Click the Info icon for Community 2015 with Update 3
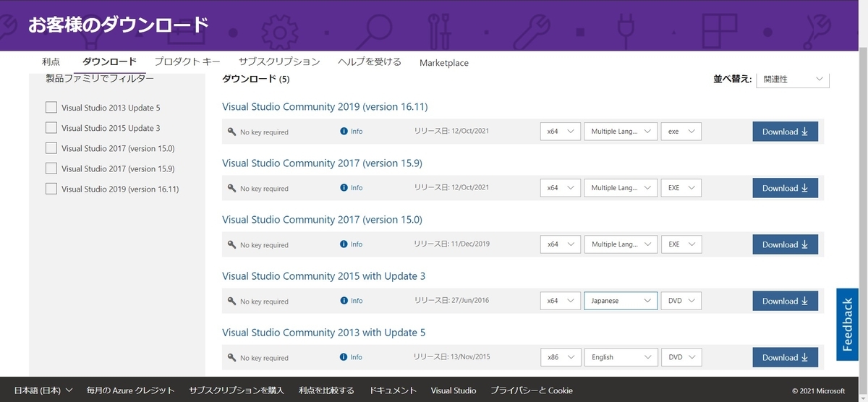868x402 pixels. [344, 301]
